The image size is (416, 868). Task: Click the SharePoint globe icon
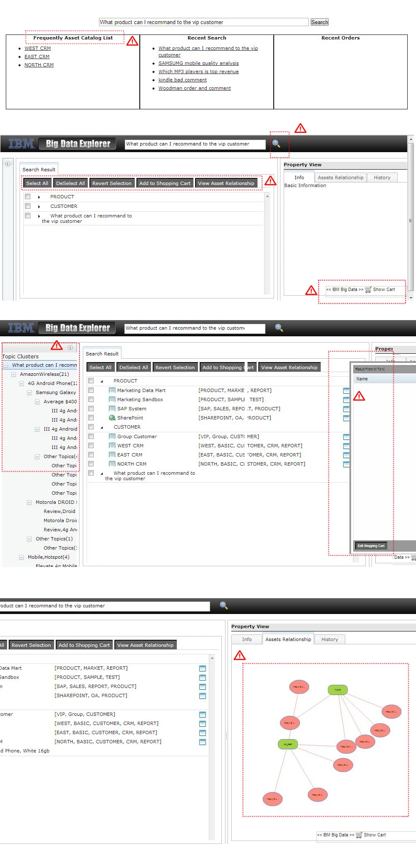[x=112, y=418]
